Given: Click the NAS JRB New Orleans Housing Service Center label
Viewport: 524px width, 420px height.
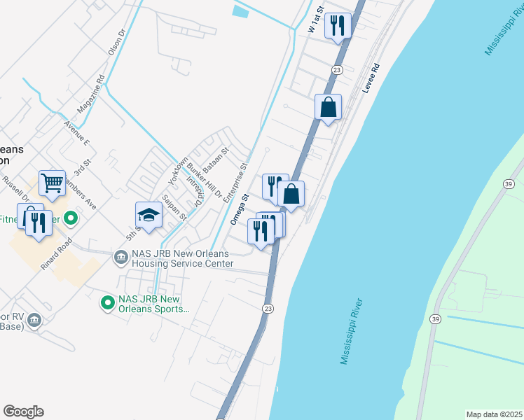Looking at the screenshot, I should pyautogui.click(x=182, y=258).
